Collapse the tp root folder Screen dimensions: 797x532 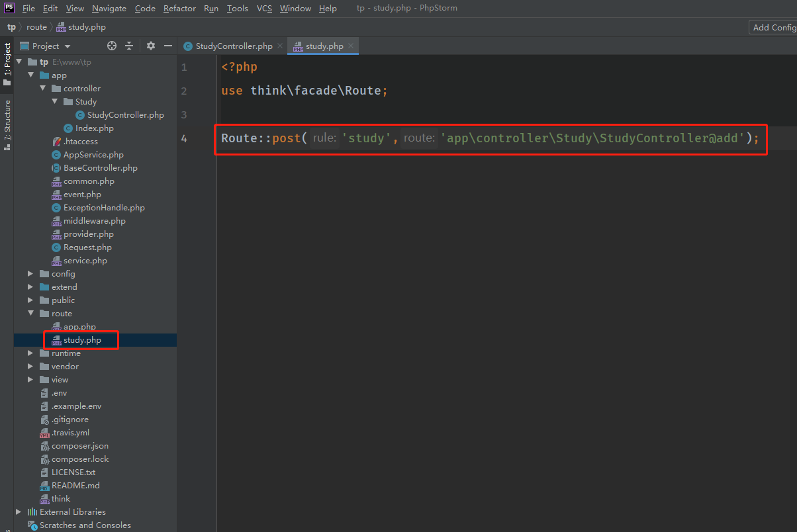(19, 62)
